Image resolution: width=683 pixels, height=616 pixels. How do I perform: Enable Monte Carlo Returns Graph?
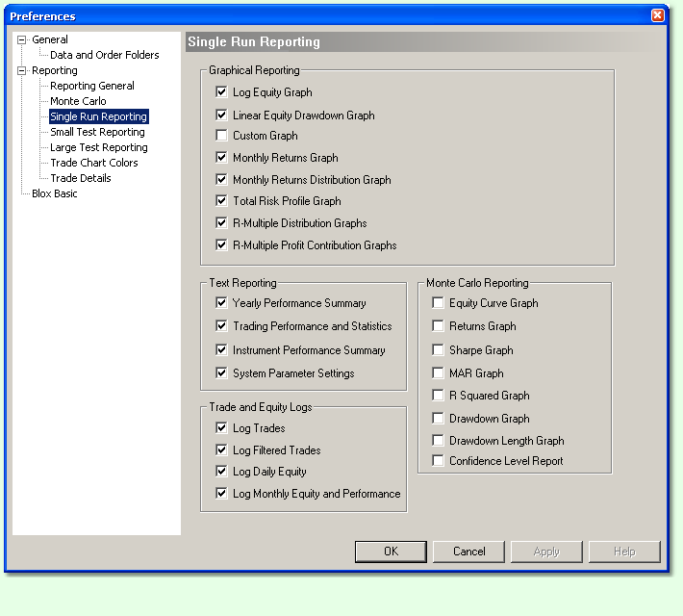pyautogui.click(x=438, y=326)
